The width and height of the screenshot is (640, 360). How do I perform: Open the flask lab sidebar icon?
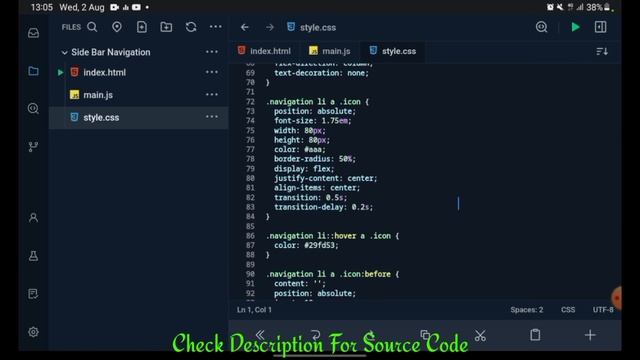click(33, 256)
